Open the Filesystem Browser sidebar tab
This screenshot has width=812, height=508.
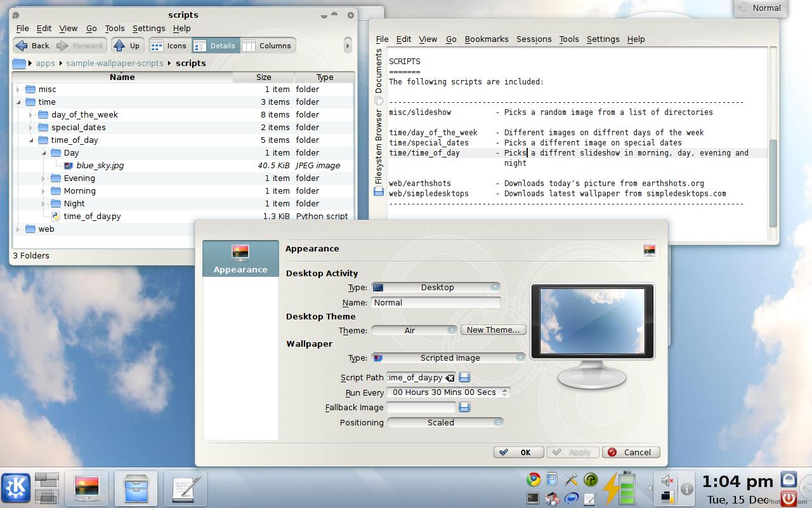click(379, 147)
